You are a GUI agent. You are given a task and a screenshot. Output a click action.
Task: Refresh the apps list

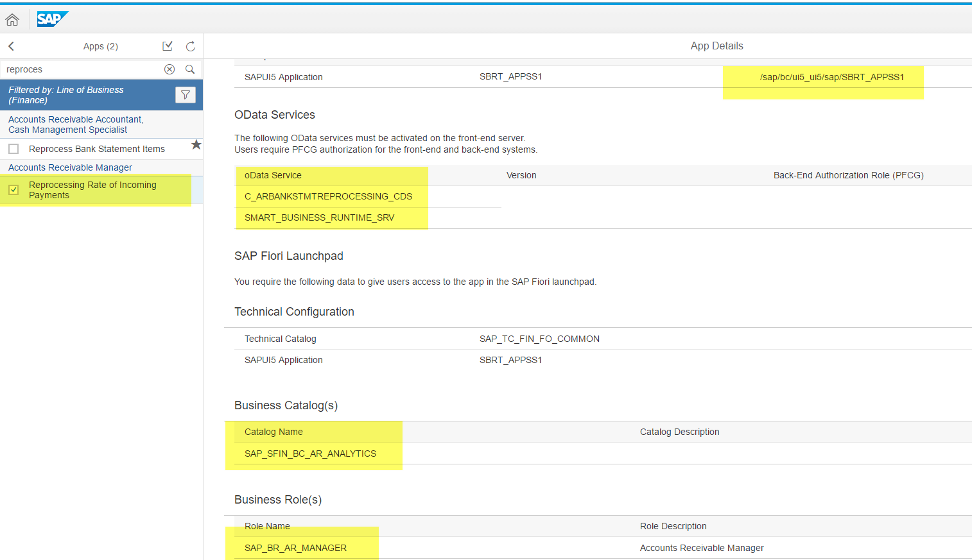[x=191, y=46]
